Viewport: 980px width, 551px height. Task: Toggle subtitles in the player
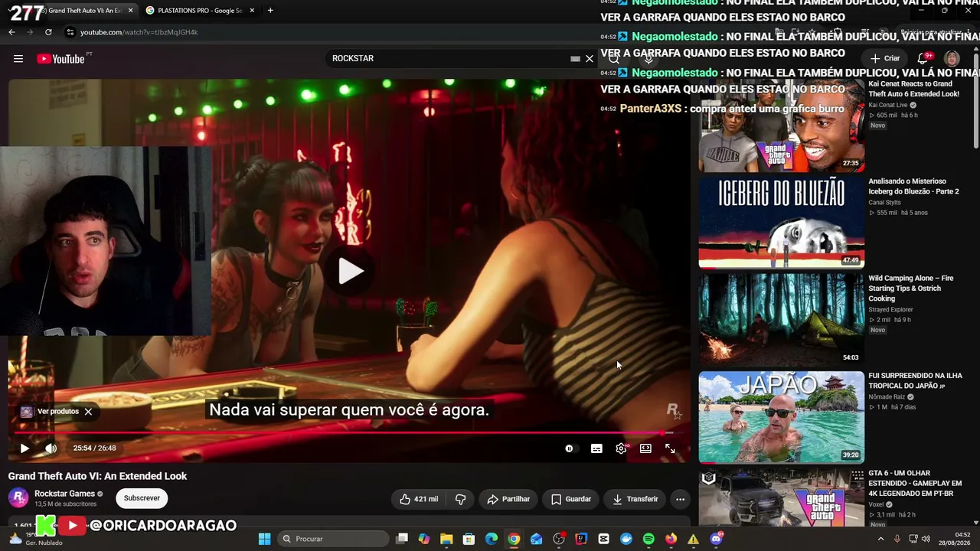pos(596,448)
